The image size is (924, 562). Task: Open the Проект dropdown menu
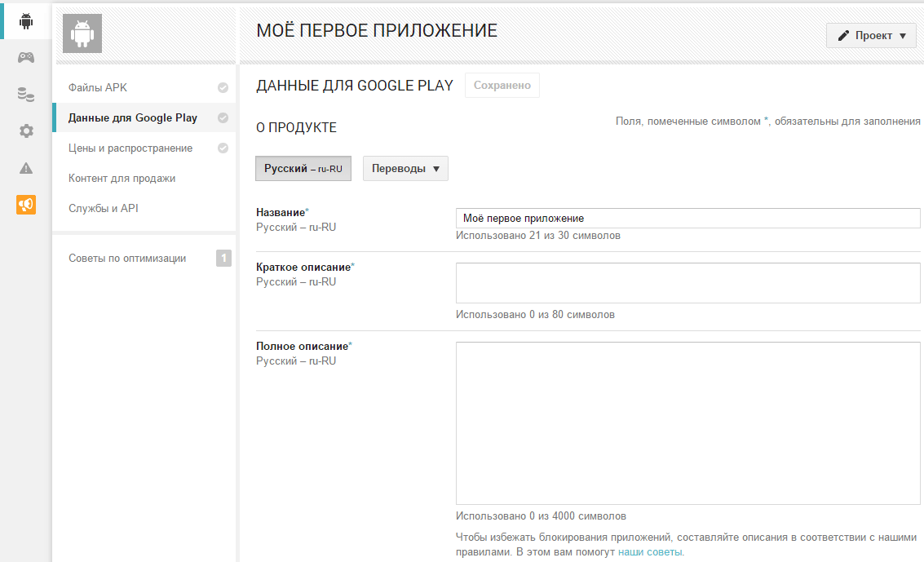click(871, 35)
